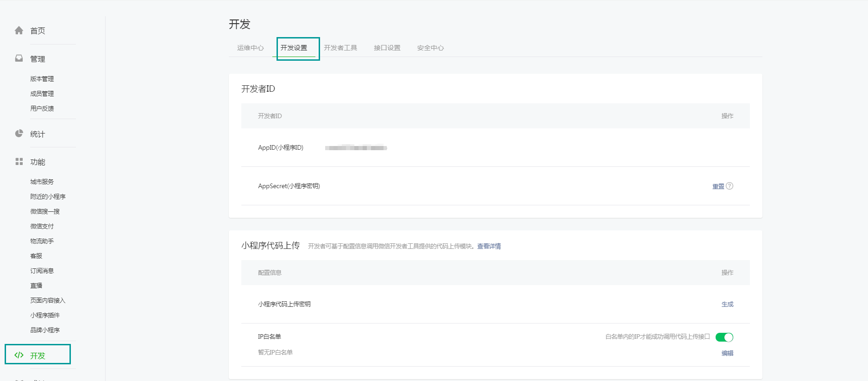This screenshot has width=868, height=381.
Task: Click the 配置信息 column header
Action: pyautogui.click(x=270, y=273)
